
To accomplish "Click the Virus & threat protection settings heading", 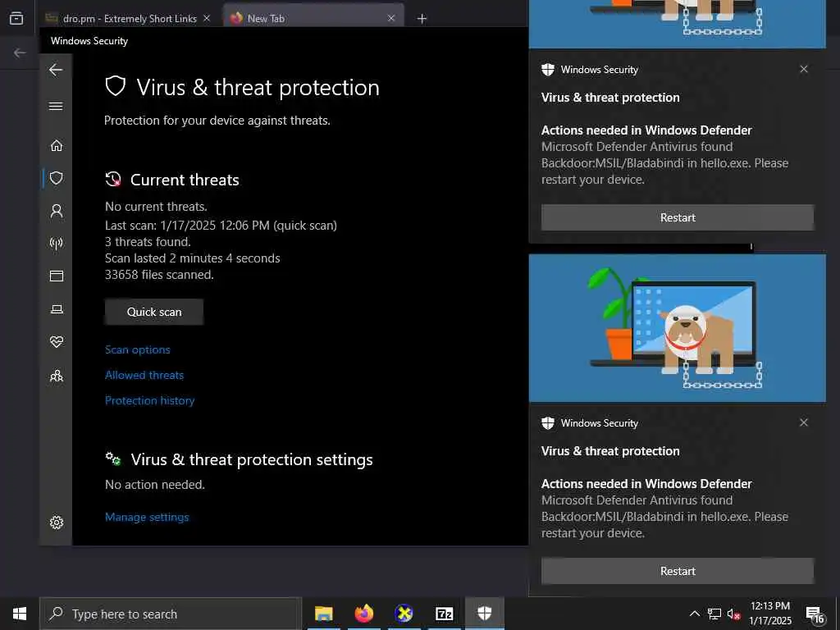I will tap(252, 459).
